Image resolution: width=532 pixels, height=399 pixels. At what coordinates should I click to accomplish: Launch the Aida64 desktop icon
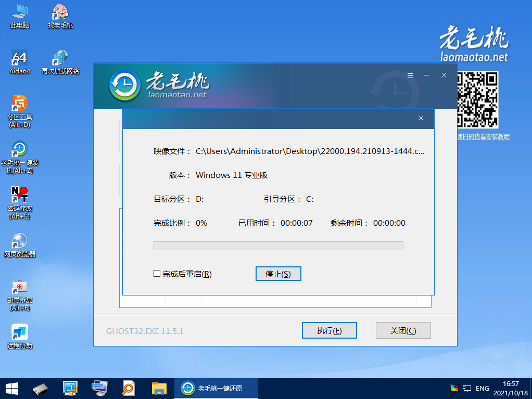[x=20, y=62]
